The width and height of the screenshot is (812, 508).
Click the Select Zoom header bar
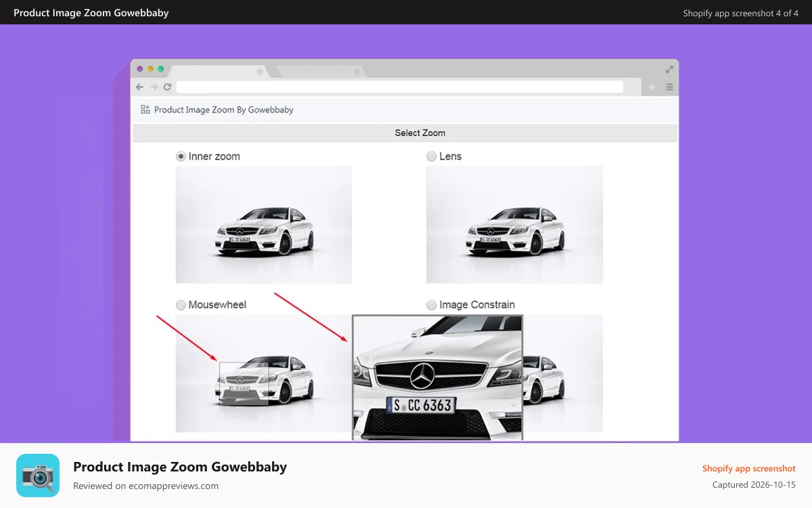[x=405, y=133]
